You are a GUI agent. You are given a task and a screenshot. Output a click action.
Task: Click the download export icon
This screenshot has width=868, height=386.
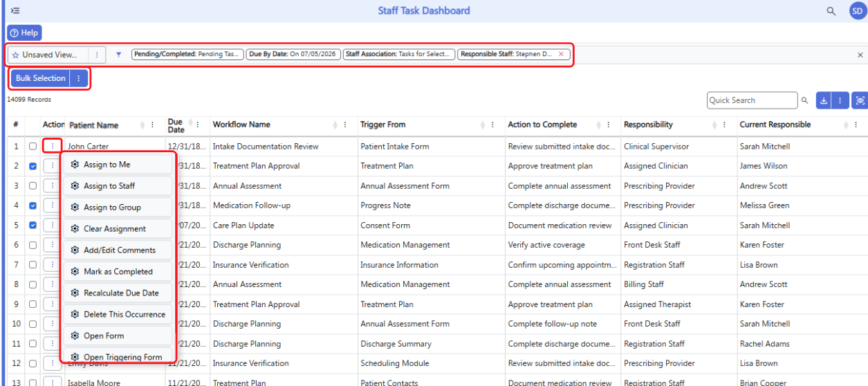pyautogui.click(x=824, y=100)
